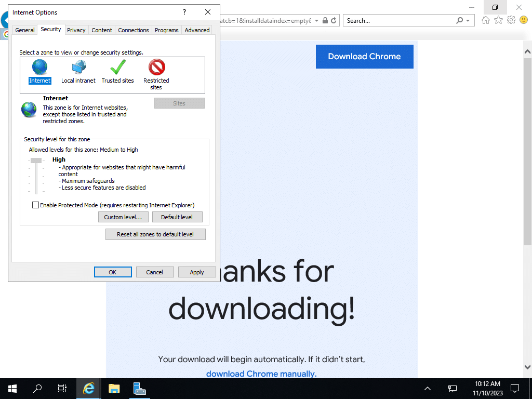Open taskbar search magnifier
This screenshot has width=532, height=399.
click(37, 389)
